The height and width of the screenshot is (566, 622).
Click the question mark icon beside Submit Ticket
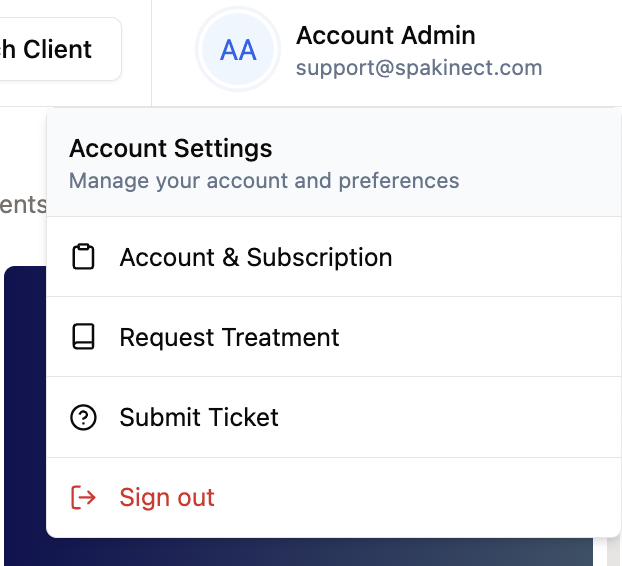click(83, 417)
